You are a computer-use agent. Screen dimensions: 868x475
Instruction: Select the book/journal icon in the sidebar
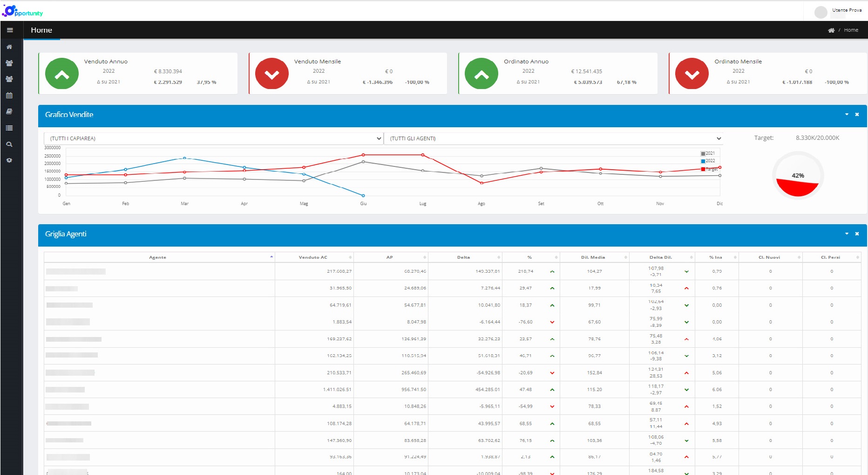point(9,111)
